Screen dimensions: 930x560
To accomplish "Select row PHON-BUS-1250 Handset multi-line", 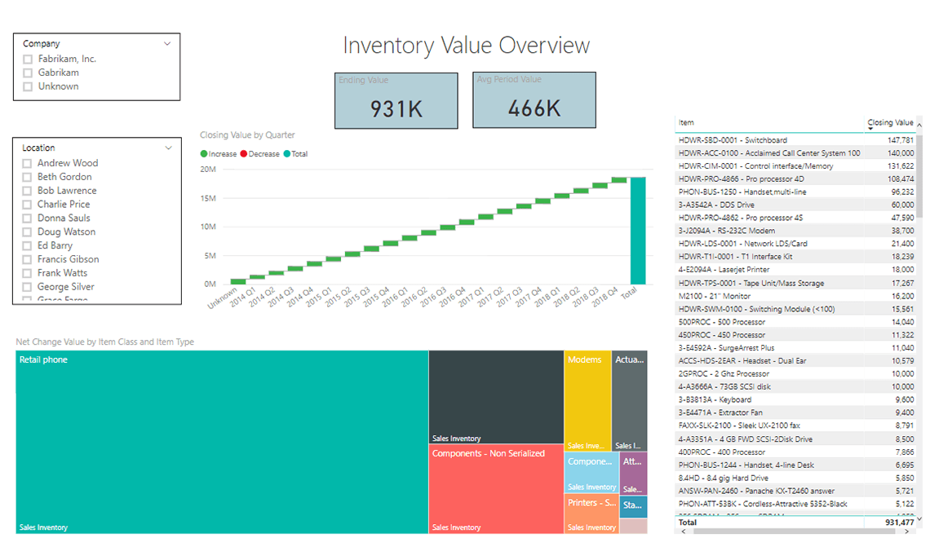I will (x=796, y=192).
